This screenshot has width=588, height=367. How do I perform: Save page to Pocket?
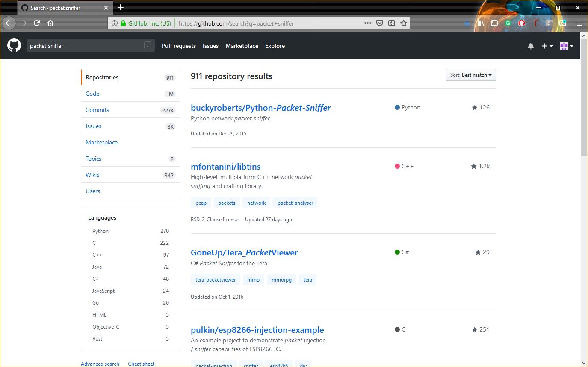(x=379, y=23)
